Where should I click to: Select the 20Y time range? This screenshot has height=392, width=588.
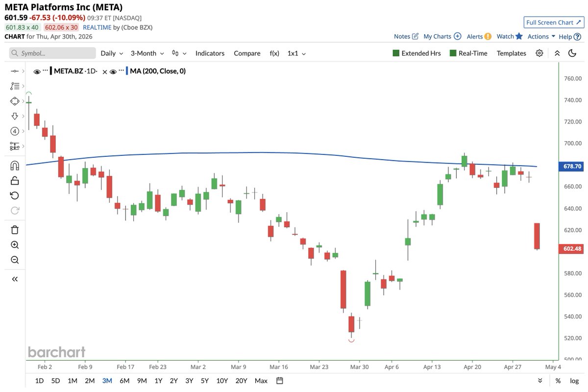[241, 381]
